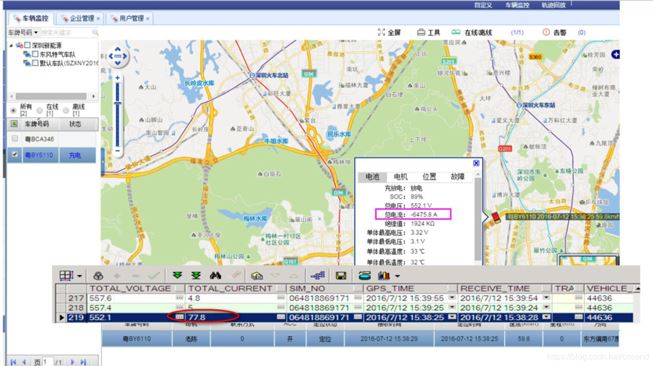Close the 用户管理 tab with its x
Screen dimensions: 653x366
pos(148,19)
